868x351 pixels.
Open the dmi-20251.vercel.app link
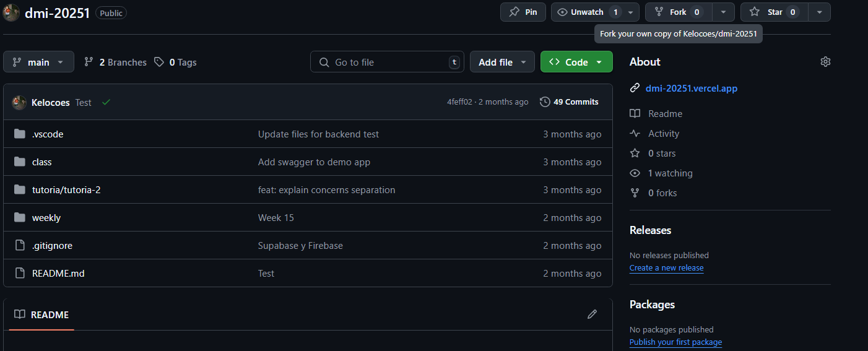691,89
